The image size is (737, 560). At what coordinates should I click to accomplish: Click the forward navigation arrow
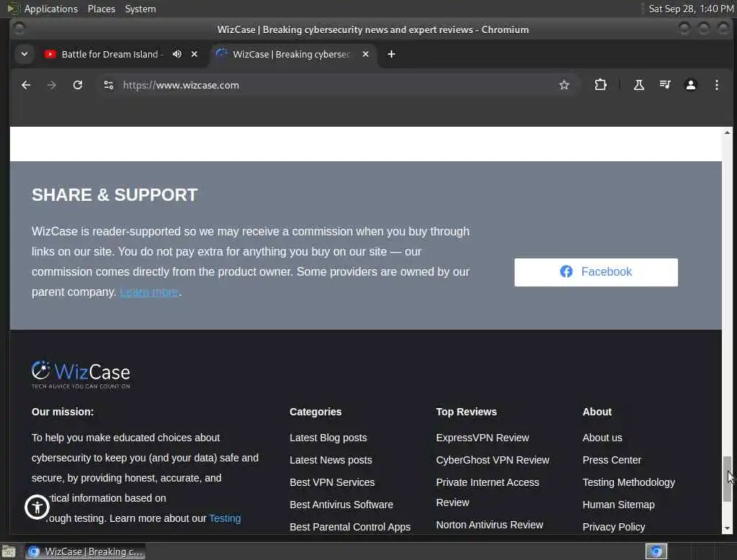(52, 85)
